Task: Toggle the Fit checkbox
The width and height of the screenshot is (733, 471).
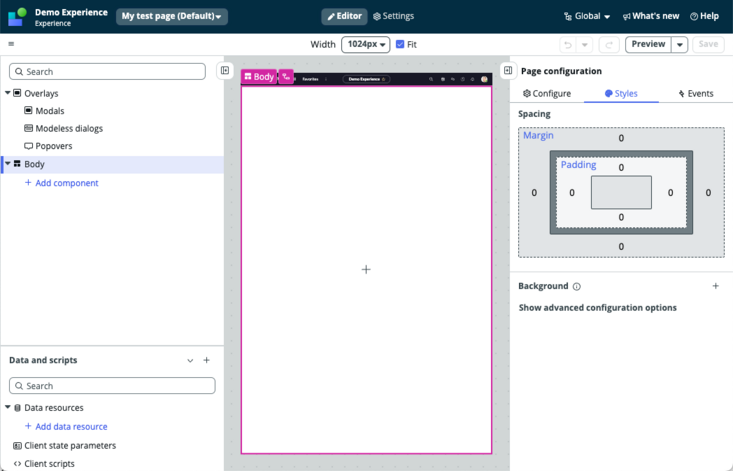Action: tap(400, 44)
